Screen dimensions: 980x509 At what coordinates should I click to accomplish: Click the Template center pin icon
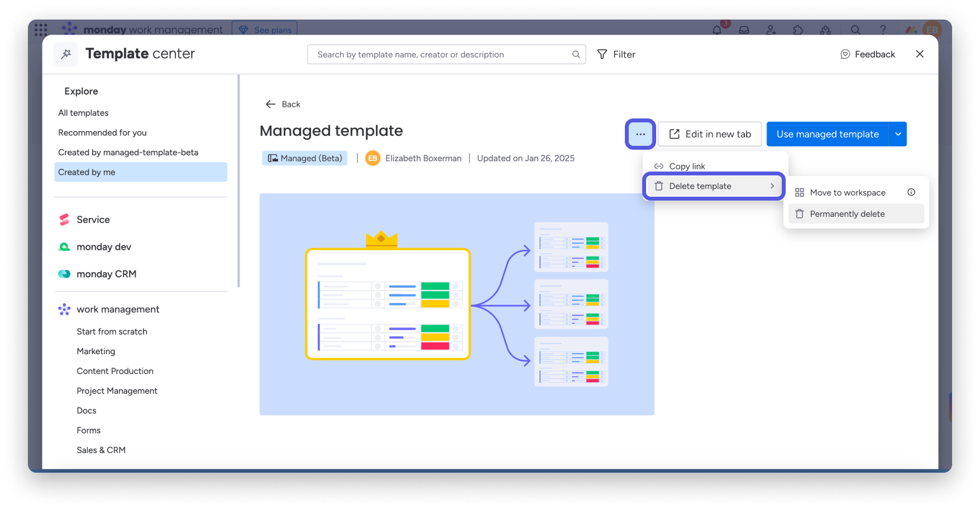tap(66, 54)
